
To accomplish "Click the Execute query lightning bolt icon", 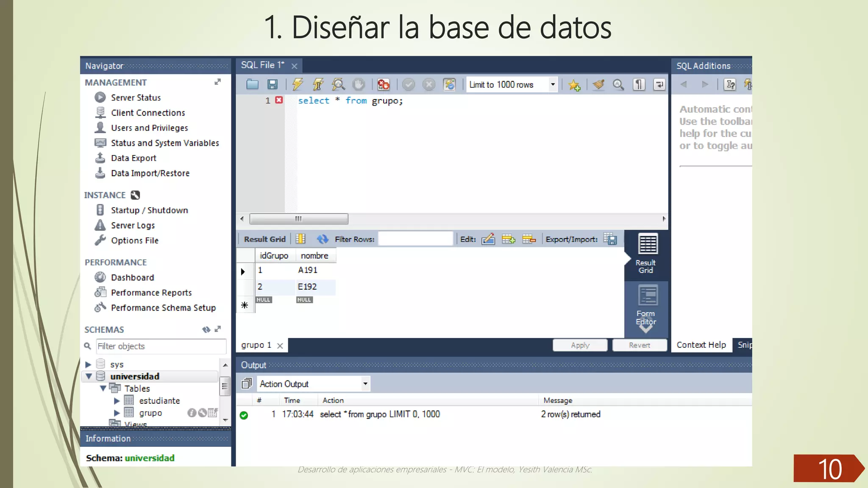I will coord(298,84).
